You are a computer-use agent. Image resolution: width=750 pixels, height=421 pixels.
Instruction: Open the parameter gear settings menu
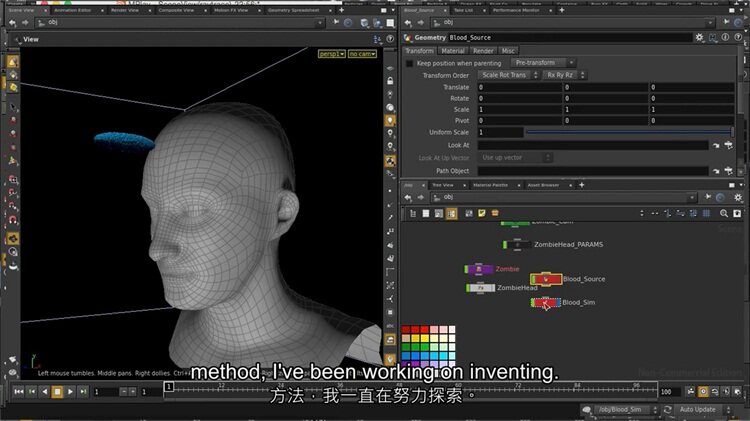pos(699,37)
